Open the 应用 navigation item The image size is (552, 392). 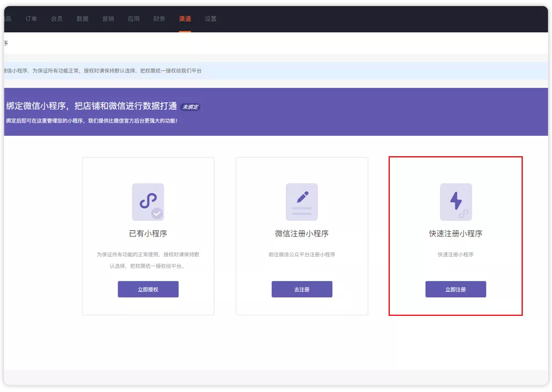click(x=134, y=19)
